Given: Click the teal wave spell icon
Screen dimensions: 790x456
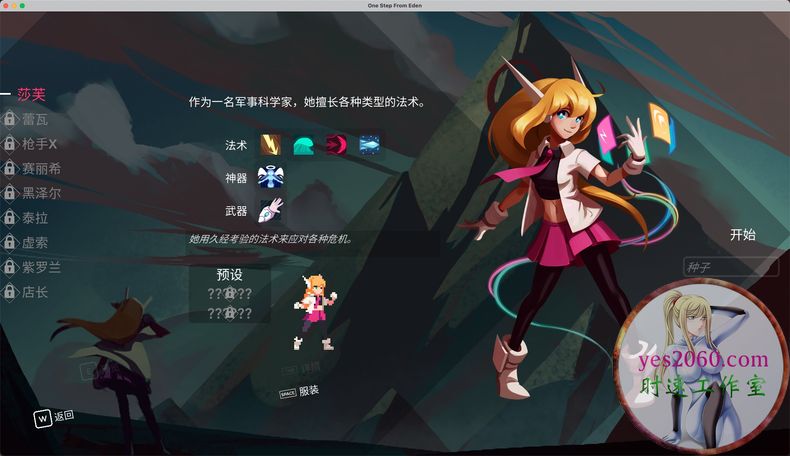Looking at the screenshot, I should pos(304,145).
